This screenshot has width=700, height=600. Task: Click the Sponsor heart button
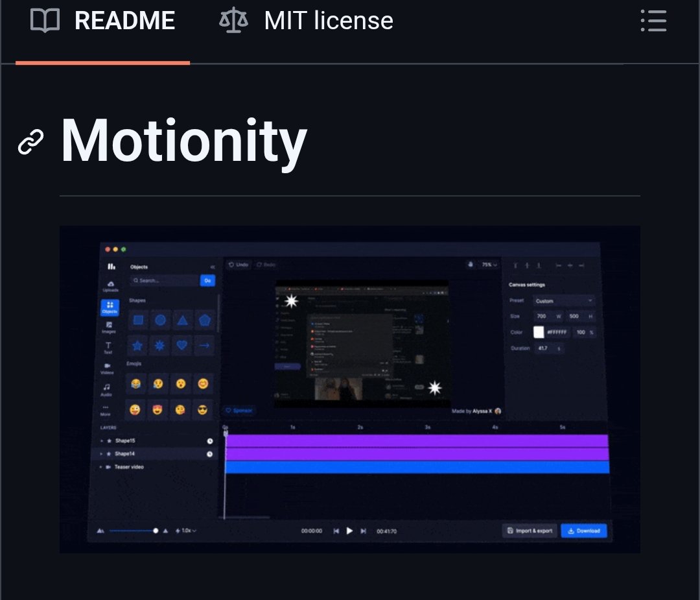pyautogui.click(x=239, y=410)
